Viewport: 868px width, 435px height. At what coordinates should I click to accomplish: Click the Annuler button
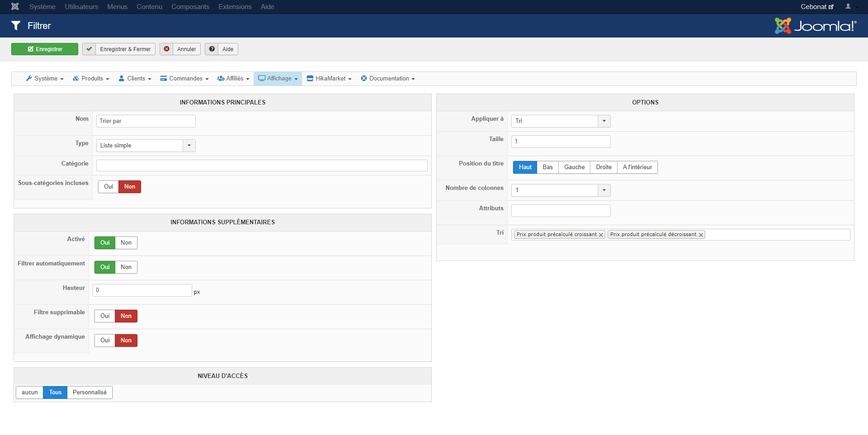tap(180, 49)
